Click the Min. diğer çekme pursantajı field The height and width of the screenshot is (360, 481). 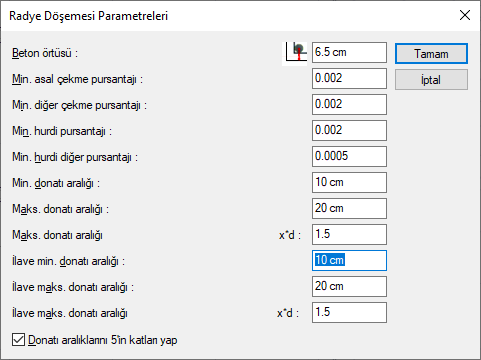(x=349, y=104)
